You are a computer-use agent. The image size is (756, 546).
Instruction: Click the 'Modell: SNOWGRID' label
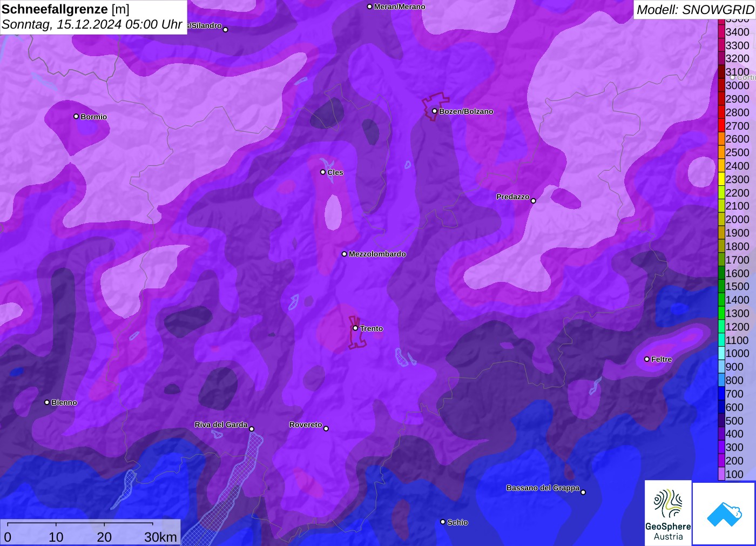tap(695, 10)
